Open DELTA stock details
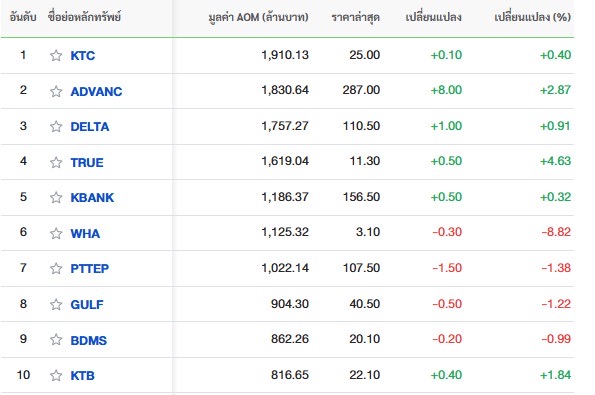Image resolution: width=595 pixels, height=395 pixels. [90, 127]
